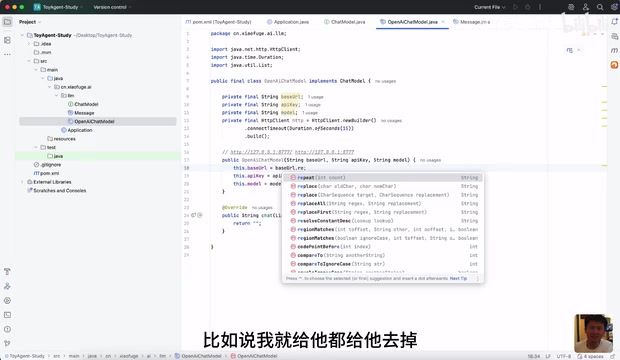
Task: Choose repeat(int count) completion
Action: pos(383,178)
